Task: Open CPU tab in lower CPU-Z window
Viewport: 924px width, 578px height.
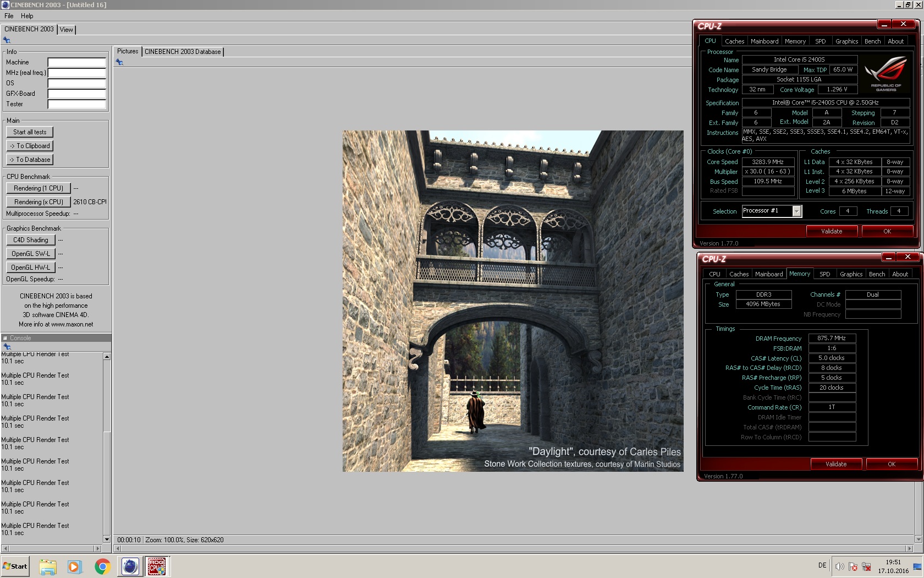Action: pyautogui.click(x=714, y=274)
